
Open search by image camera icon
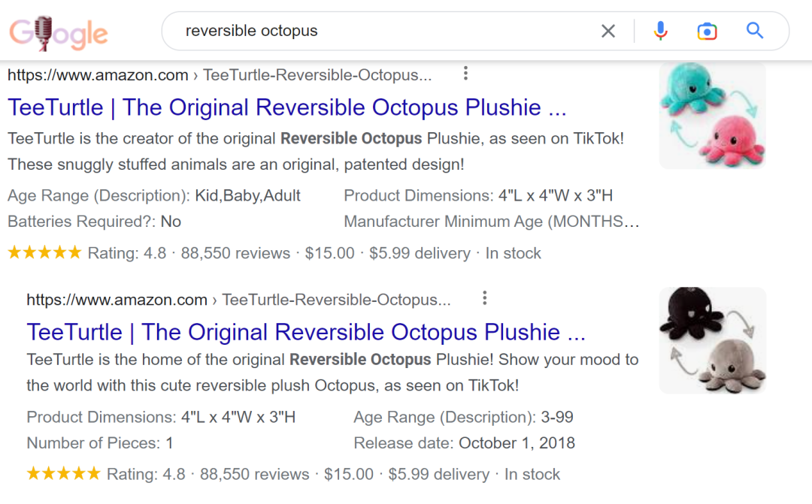tap(707, 31)
